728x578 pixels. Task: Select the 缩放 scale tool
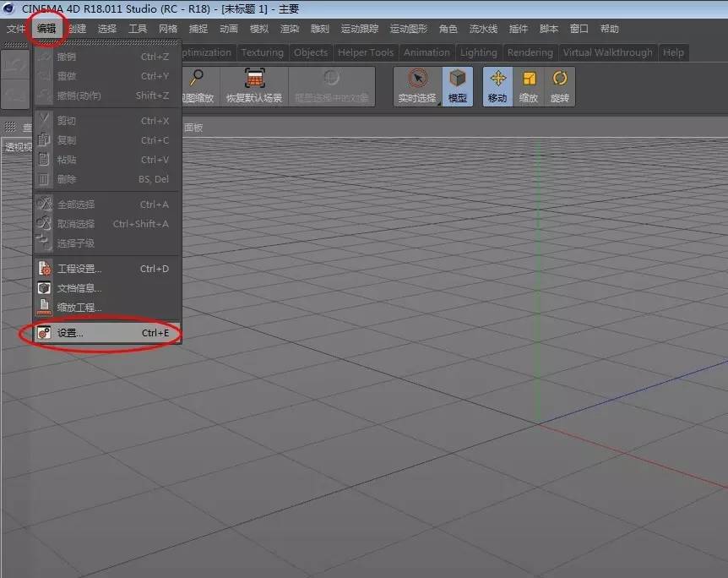pos(529,86)
